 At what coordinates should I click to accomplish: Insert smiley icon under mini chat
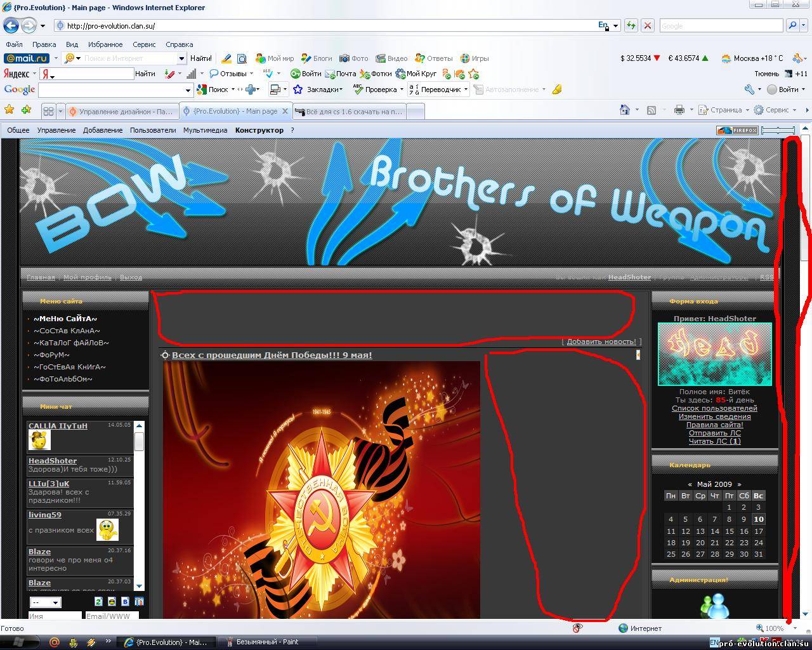point(112,601)
